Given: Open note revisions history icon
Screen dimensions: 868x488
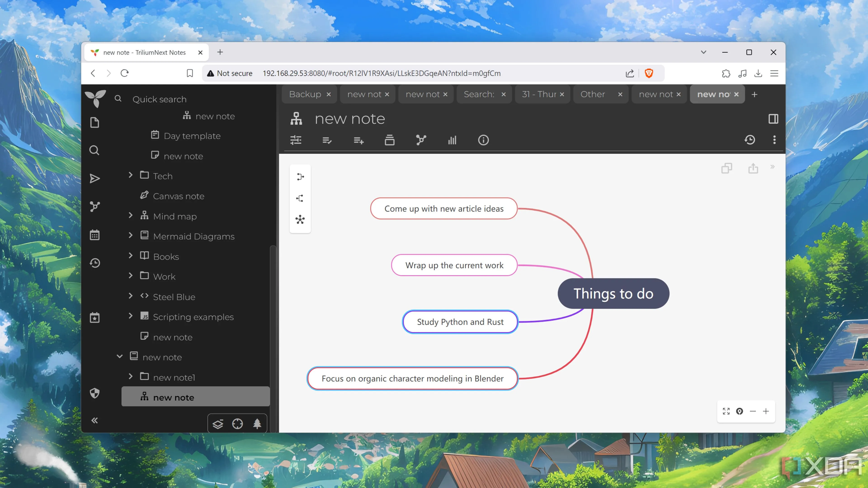Looking at the screenshot, I should pyautogui.click(x=750, y=140).
